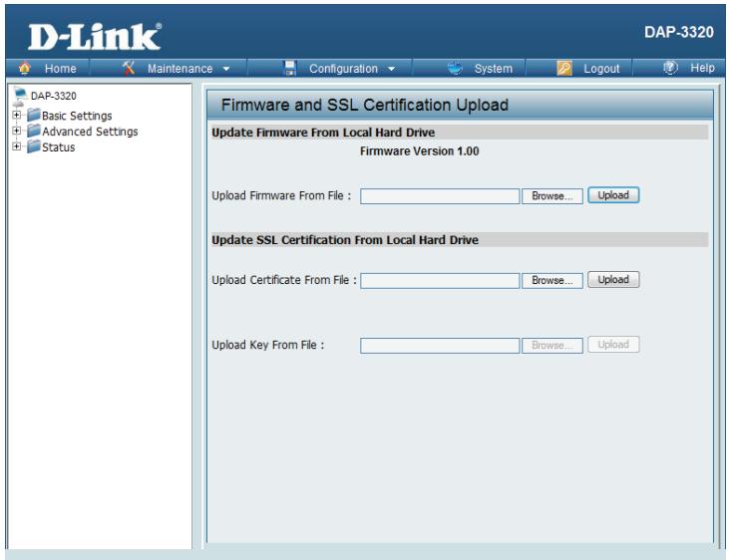
Task: Select the DAP-3320 root tree item
Action: coord(54,96)
